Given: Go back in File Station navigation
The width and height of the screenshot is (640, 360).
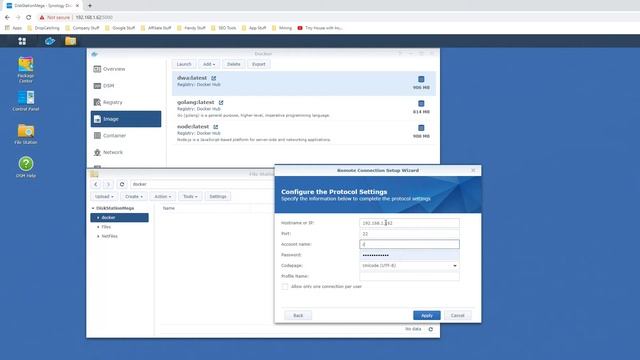Looking at the screenshot, I should click(x=96, y=184).
